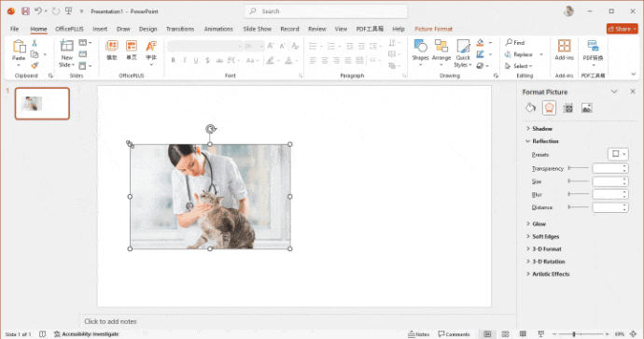Open Picture tab icon in Format Picture

587,108
